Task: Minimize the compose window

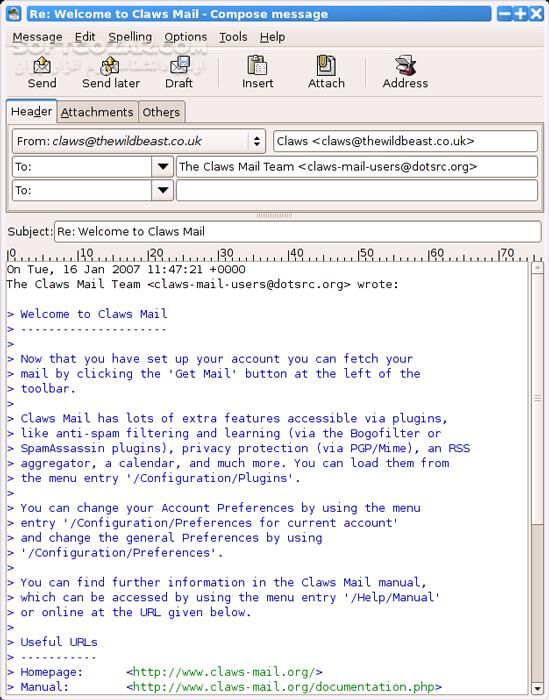Action: (504, 13)
